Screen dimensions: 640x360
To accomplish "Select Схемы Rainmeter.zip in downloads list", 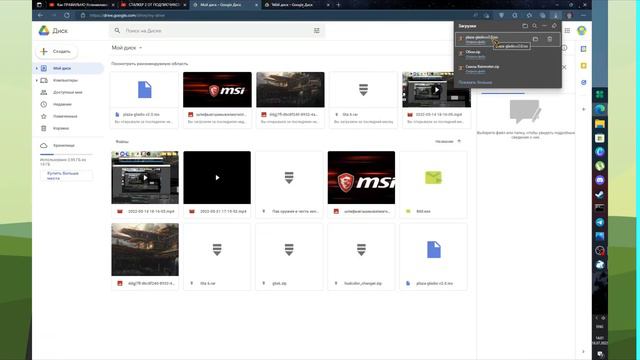I will pyautogui.click(x=507, y=68).
